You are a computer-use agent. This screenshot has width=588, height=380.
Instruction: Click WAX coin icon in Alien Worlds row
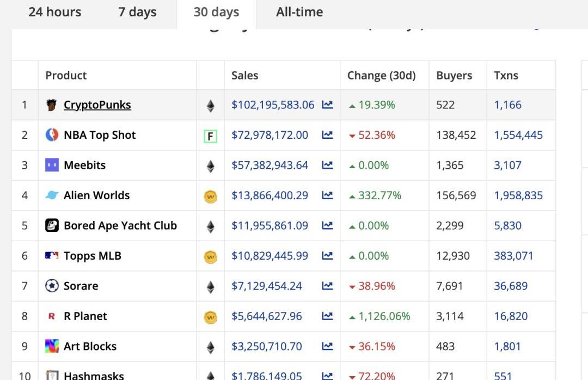click(x=211, y=197)
